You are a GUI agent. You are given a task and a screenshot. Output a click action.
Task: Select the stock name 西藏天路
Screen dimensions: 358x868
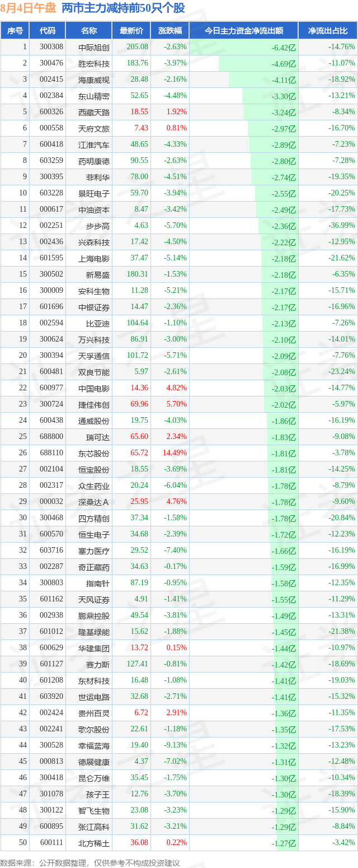tap(94, 112)
